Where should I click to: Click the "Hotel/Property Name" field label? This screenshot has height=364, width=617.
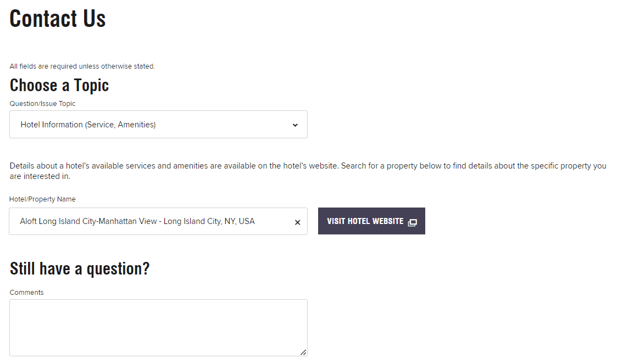tap(42, 199)
